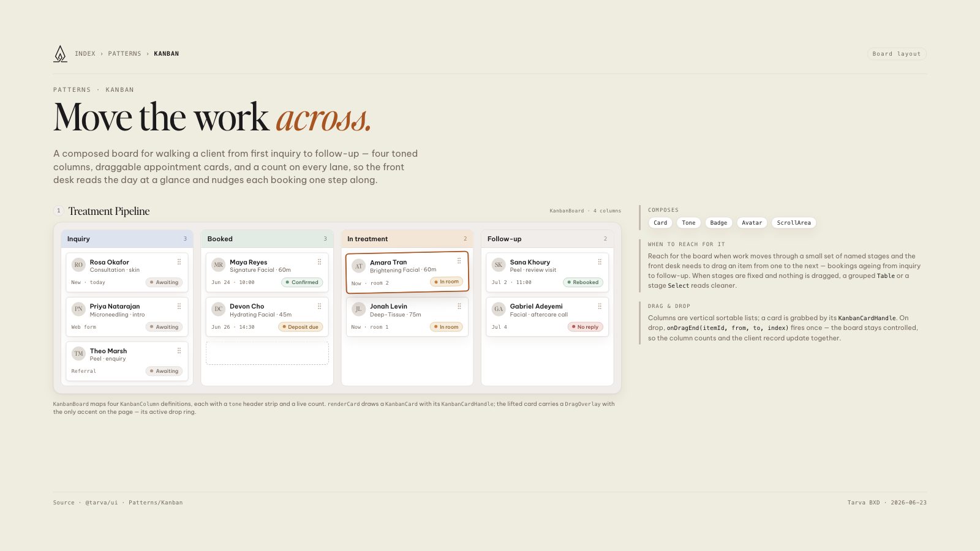Click the KANBAN breadcrumb item
Screen dimensions: 980x551
[x=167, y=54]
